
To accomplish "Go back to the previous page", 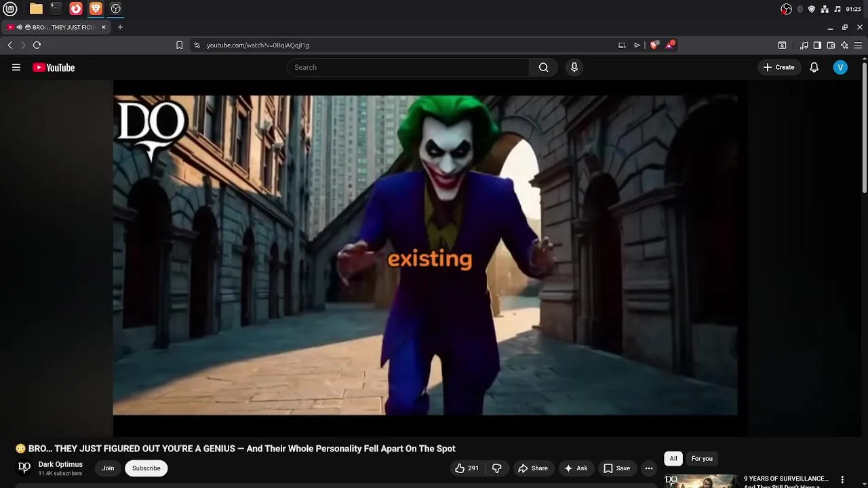I will tap(9, 45).
